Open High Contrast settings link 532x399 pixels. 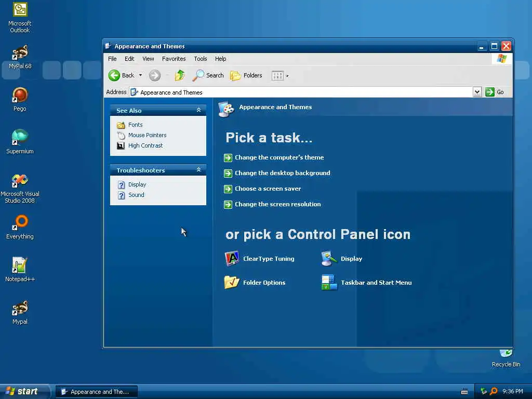tap(145, 145)
